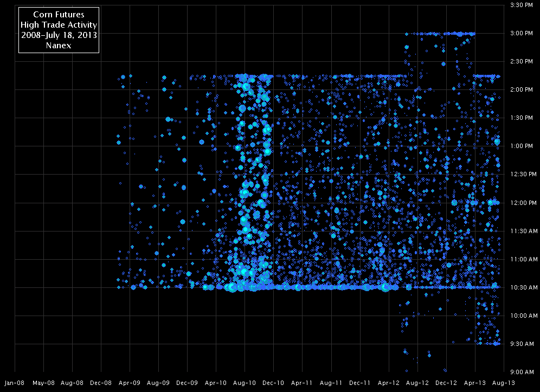Click the 'Dec-11' date axis label

pos(359,383)
